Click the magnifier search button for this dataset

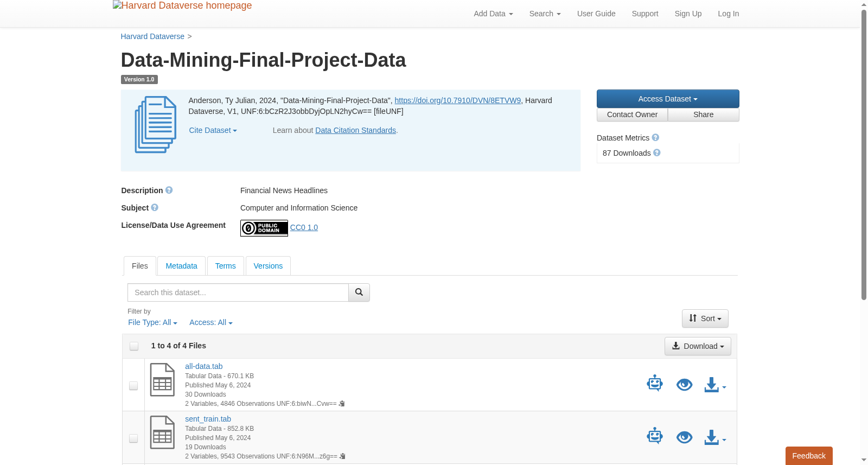[x=359, y=292]
